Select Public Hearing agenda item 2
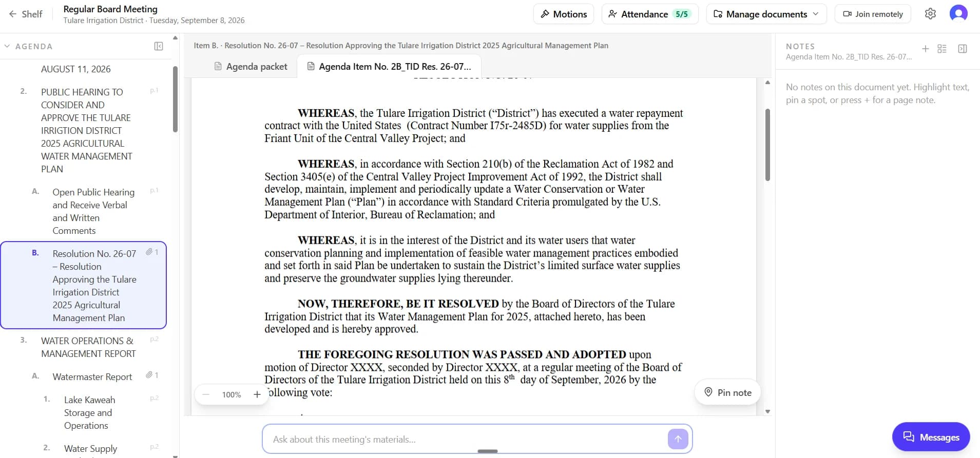 point(86,130)
